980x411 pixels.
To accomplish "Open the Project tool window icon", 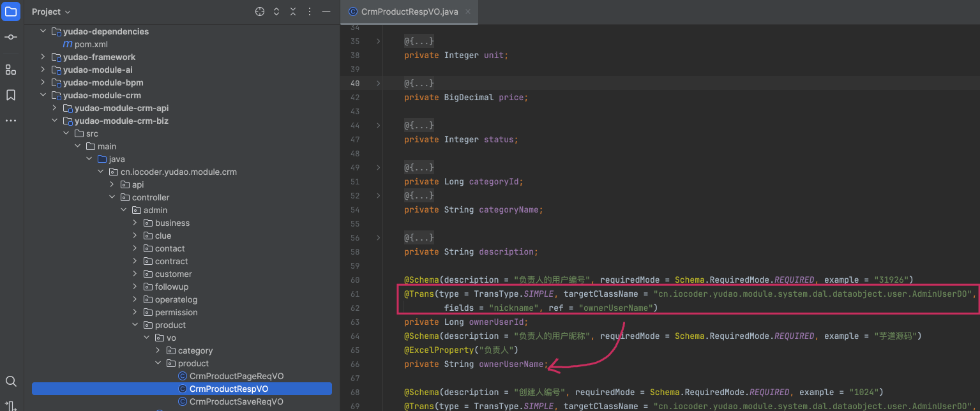I will (11, 11).
